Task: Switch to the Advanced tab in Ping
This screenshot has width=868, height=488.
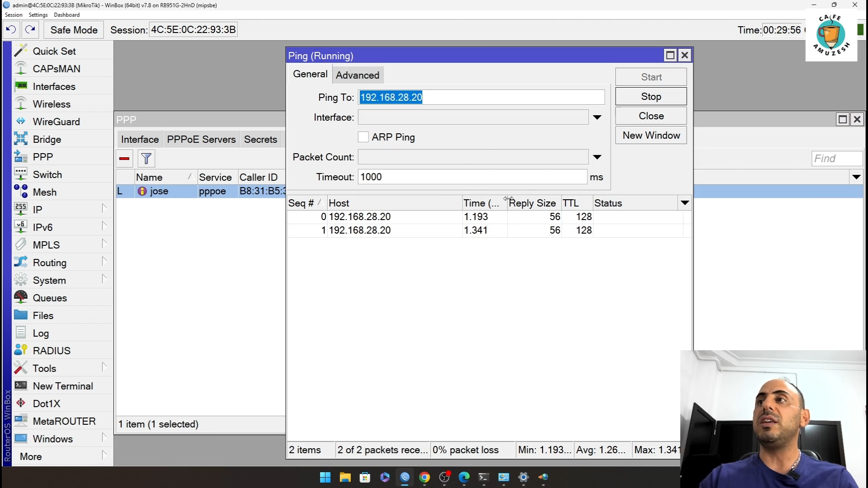Action: coord(358,75)
